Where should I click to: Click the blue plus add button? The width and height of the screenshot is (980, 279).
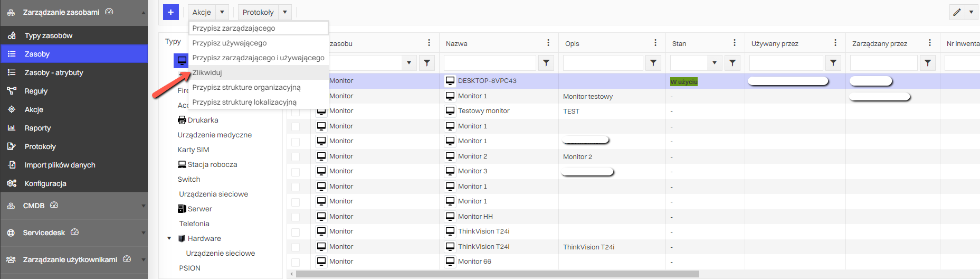tap(170, 12)
